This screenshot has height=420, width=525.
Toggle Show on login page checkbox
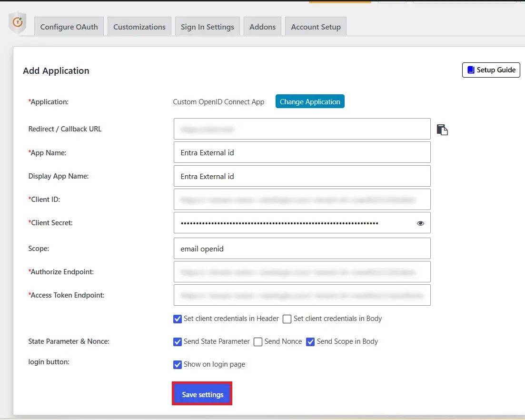coord(178,364)
